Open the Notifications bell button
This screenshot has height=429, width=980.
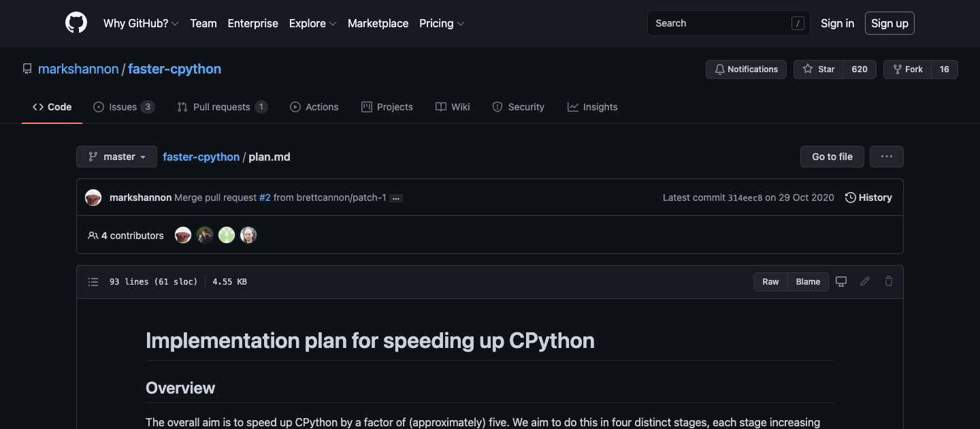click(746, 69)
